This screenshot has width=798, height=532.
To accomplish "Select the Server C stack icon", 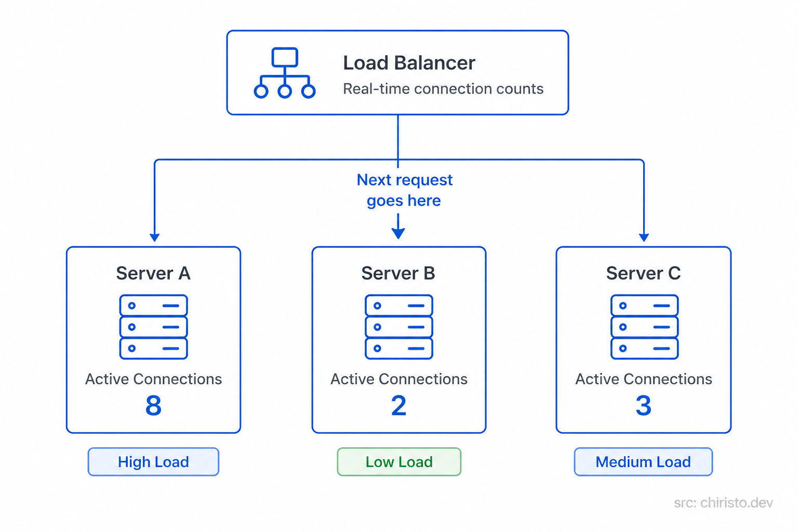I will coord(644,327).
